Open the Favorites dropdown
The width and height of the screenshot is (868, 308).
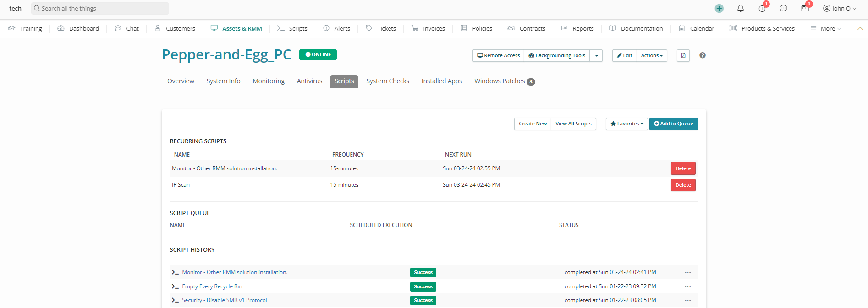[x=626, y=124]
